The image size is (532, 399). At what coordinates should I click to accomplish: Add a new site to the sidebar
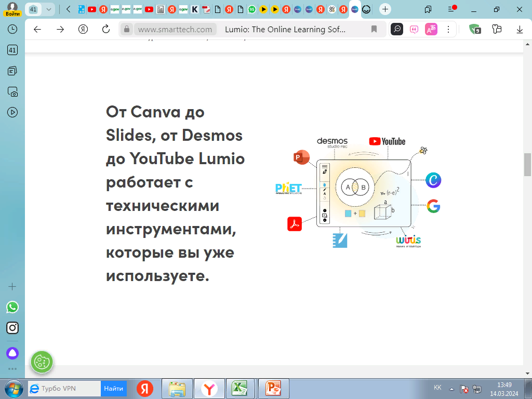[x=12, y=287]
